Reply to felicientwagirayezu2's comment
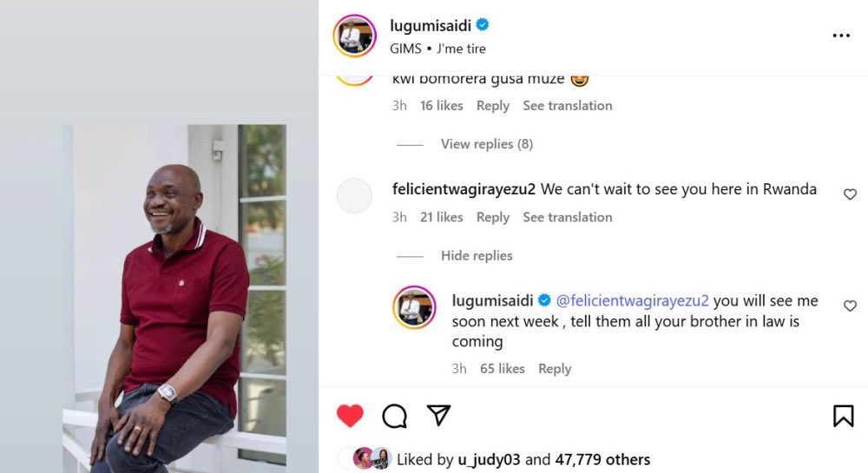Image resolution: width=868 pixels, height=473 pixels. coord(492,217)
